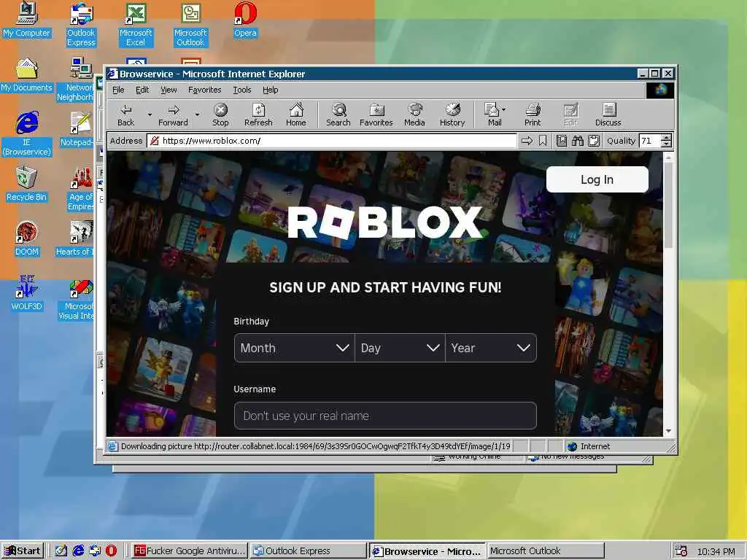
Task: Click the Discuss toolbar button
Action: tap(608, 115)
